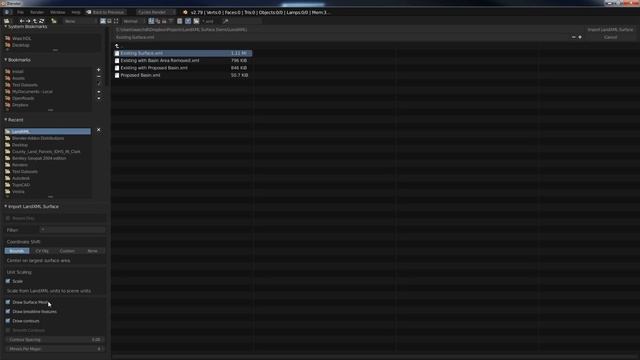Open bookmark specials dropdown arrow
The height and width of the screenshot is (360, 640).
click(99, 83)
